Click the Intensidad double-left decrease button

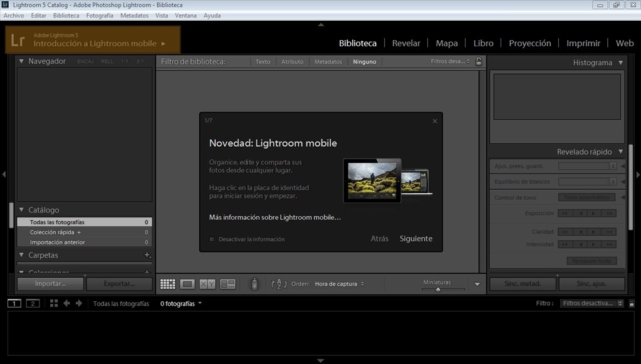[x=565, y=244]
